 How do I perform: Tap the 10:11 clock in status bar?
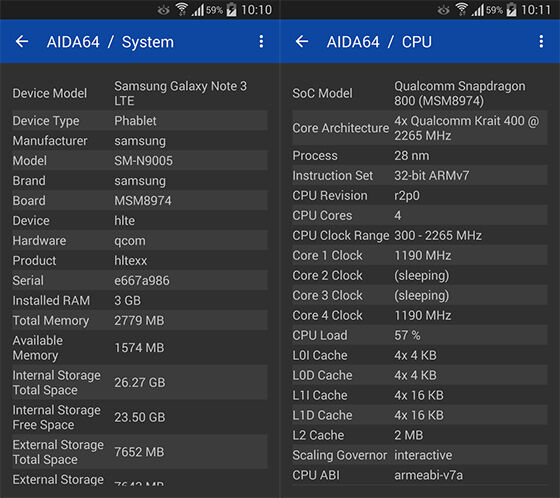pos(536,10)
